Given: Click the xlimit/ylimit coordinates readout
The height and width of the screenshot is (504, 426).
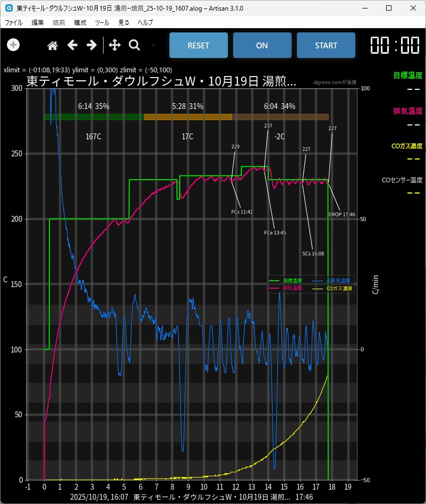Looking at the screenshot, I should (88, 70).
